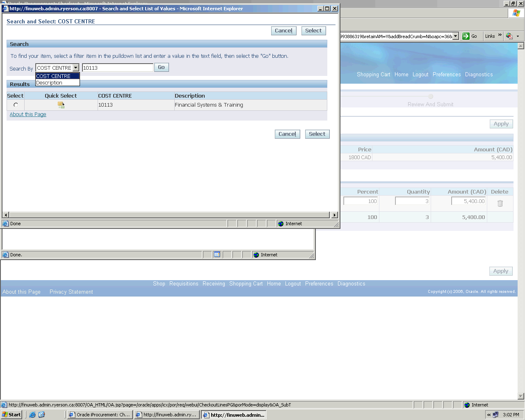Screen dimensions: 525x420
Task: Open the Shopping Cart tab in the header
Action: tap(373, 75)
